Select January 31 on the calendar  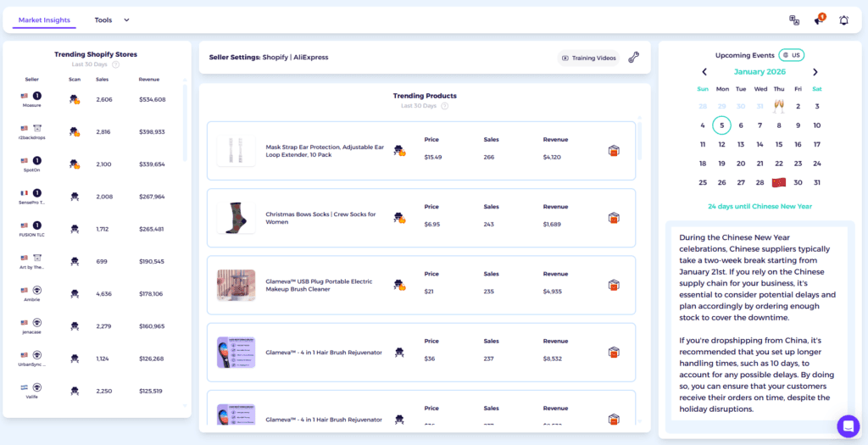point(816,182)
